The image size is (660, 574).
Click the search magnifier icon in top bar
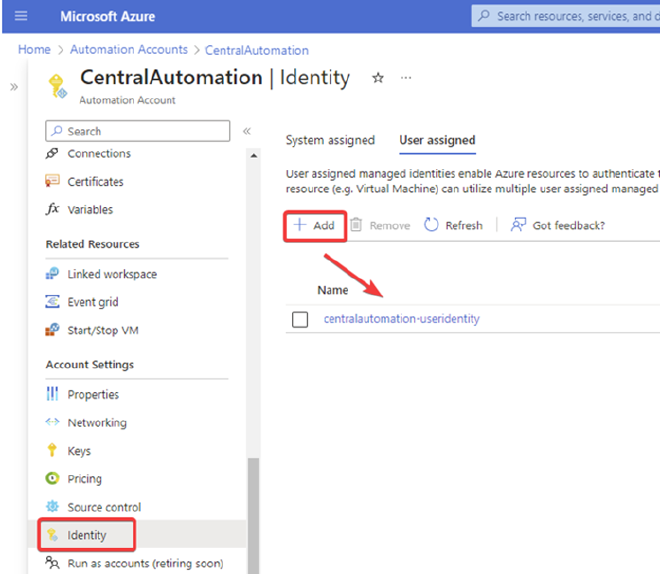tap(484, 16)
